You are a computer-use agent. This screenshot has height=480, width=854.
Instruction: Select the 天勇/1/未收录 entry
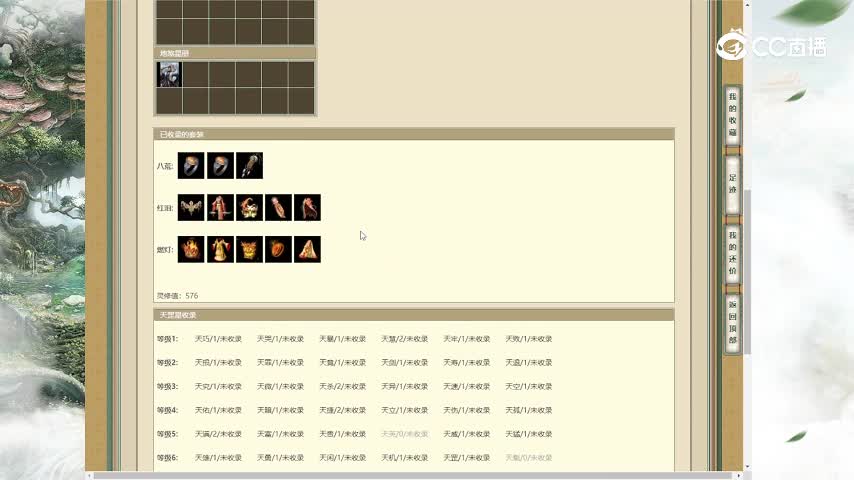coord(280,458)
